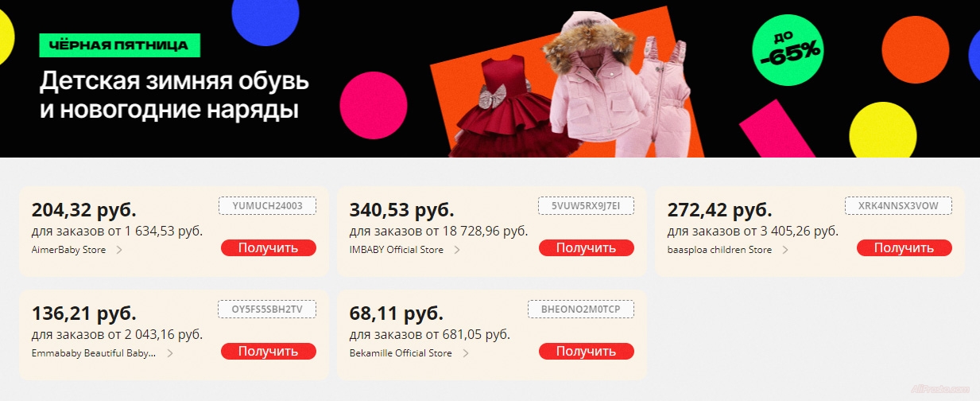Viewport: 980px width, 401px height.
Task: Click the baasploa children Store chevron arrow
Action: coord(785,250)
